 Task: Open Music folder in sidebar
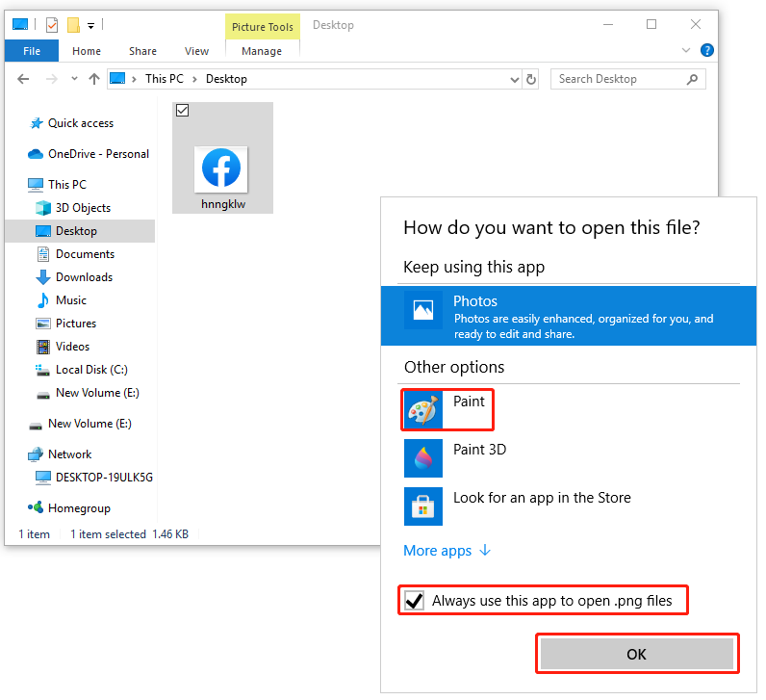point(71,300)
